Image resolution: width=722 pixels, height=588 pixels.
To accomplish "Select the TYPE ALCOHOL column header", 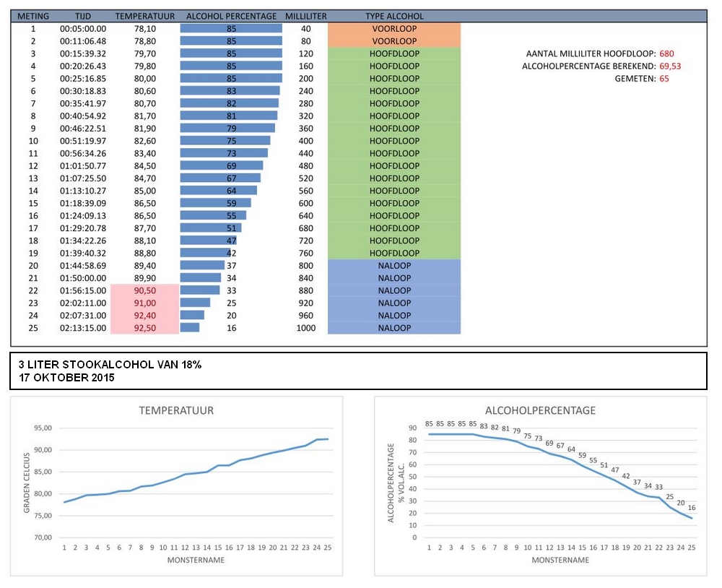I will point(394,16).
